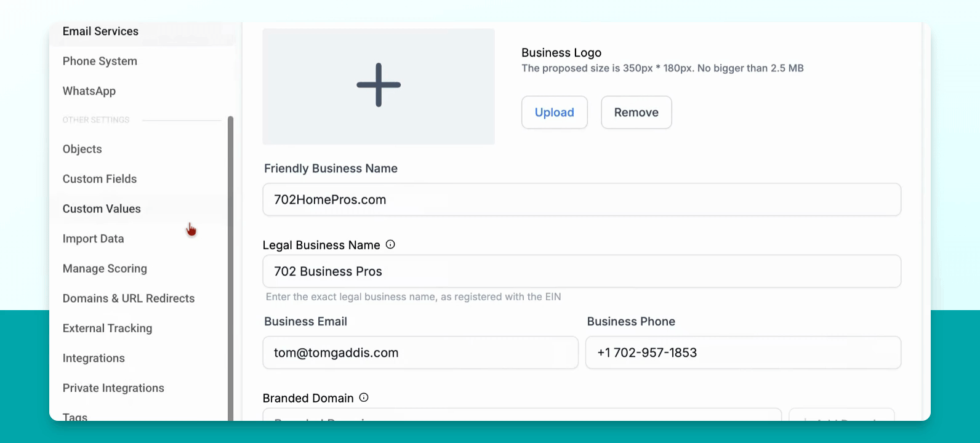Open Email Services settings
This screenshot has width=980, height=443.
100,31
